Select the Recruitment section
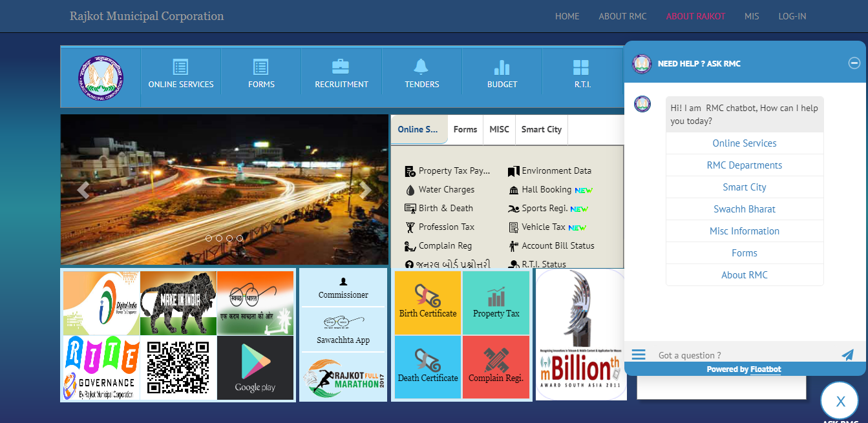868x423 pixels. point(341,76)
